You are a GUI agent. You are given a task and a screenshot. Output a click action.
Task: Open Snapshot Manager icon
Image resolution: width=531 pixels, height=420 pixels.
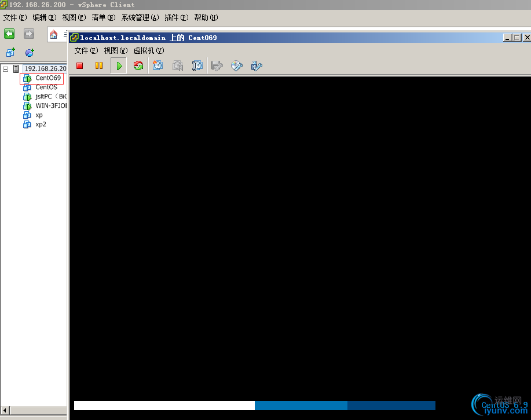197,65
